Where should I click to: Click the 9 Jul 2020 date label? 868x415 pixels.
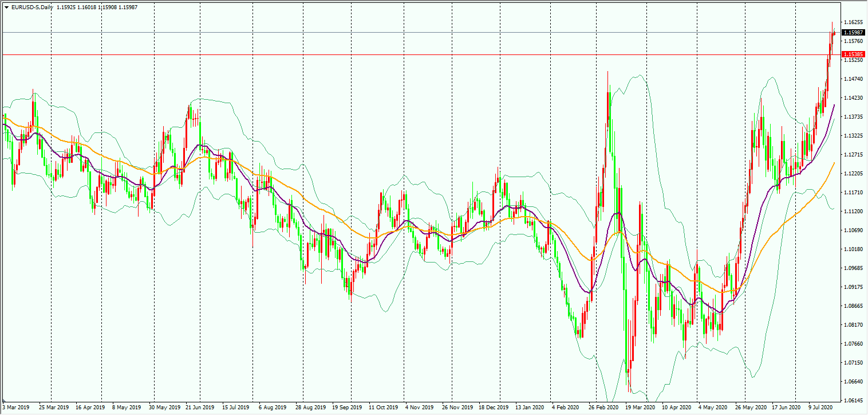point(820,408)
